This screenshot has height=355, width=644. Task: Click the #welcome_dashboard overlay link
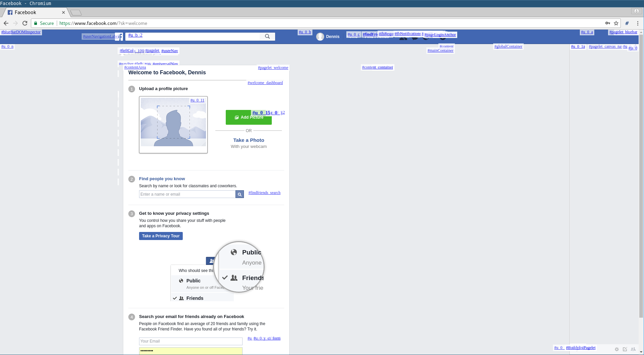click(x=265, y=83)
